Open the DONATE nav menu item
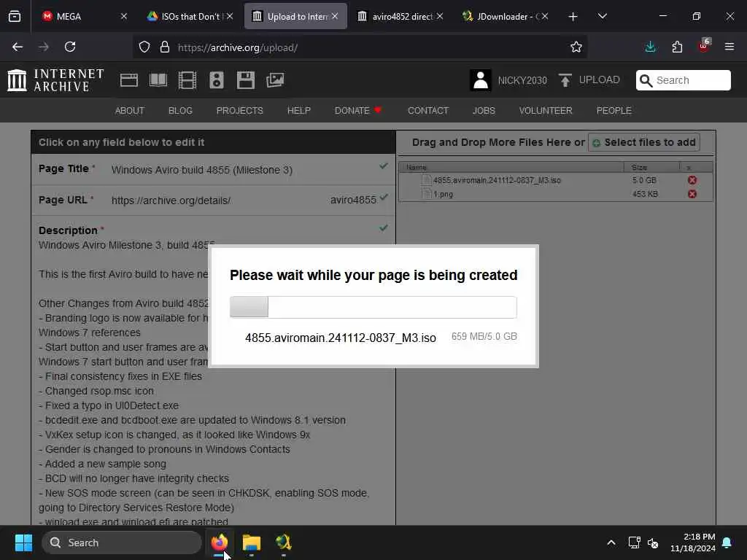Viewport: 747px width, 560px height. 357,111
